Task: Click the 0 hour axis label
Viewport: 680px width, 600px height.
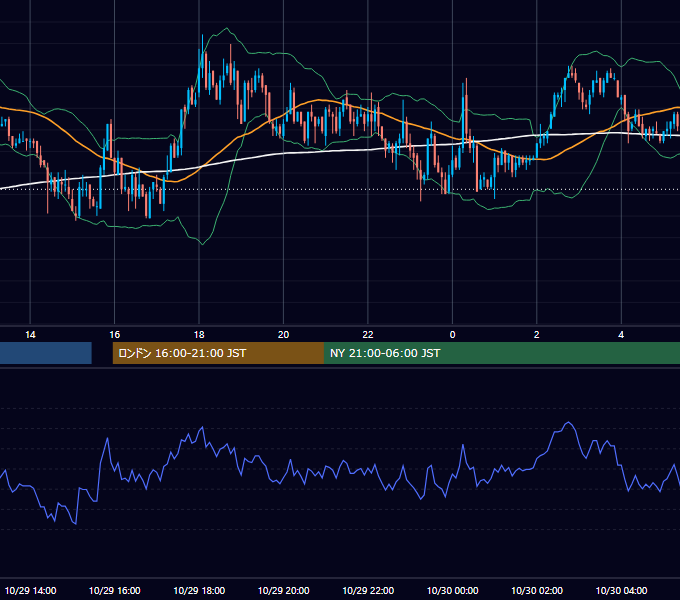Action: [x=452, y=335]
